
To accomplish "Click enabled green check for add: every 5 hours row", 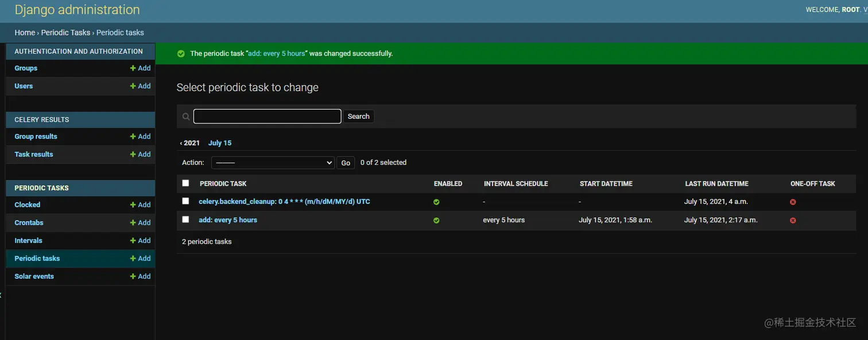I will click(x=436, y=221).
